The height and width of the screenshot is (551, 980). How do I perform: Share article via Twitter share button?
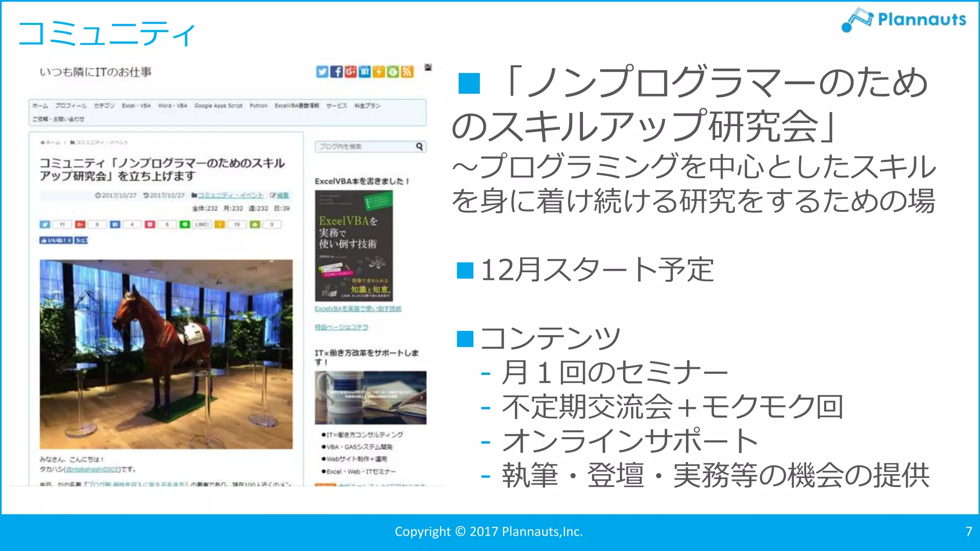coord(45,224)
